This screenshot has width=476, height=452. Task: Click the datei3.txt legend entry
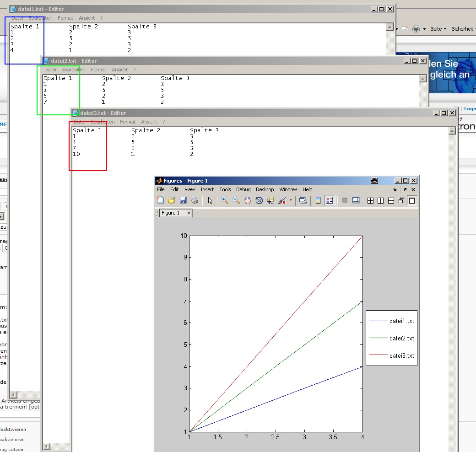401,355
